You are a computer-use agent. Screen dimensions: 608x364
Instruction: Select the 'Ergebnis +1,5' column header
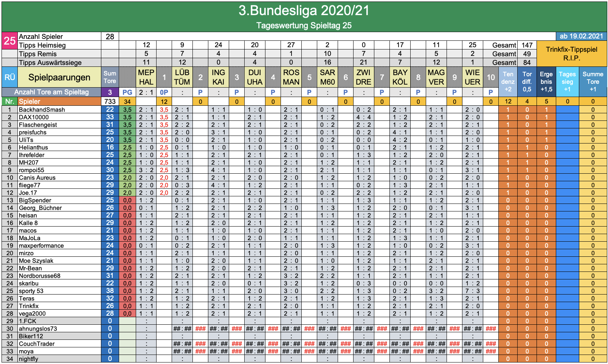546,82
